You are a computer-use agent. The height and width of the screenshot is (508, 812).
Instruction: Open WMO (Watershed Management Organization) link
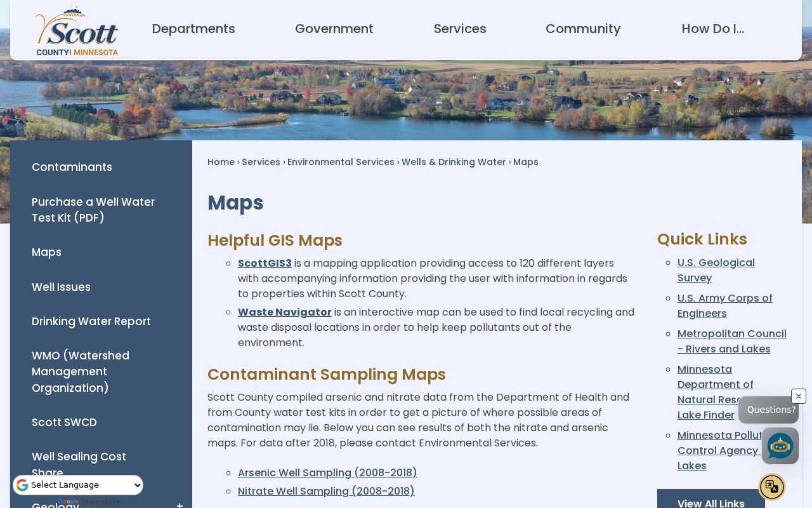81,371
